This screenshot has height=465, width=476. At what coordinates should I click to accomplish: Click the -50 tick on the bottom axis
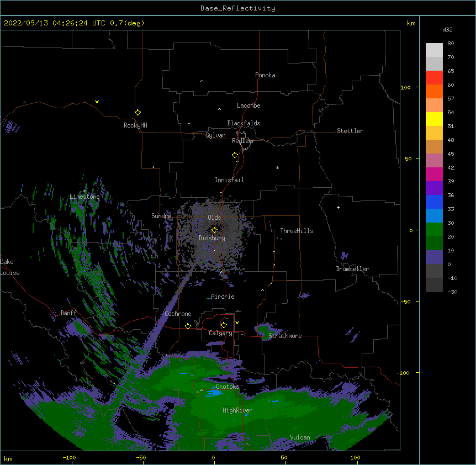[x=141, y=458]
